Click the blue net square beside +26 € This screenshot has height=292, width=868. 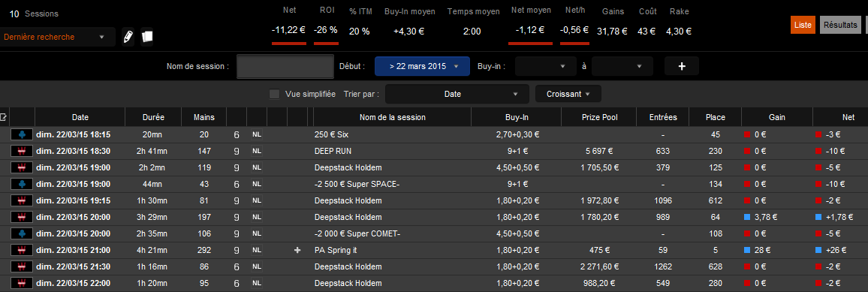tap(818, 251)
